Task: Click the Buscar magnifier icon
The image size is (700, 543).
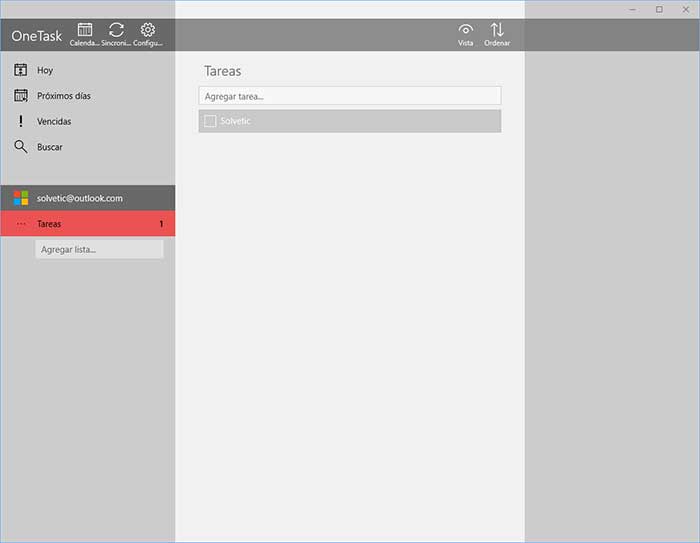Action: tap(21, 146)
